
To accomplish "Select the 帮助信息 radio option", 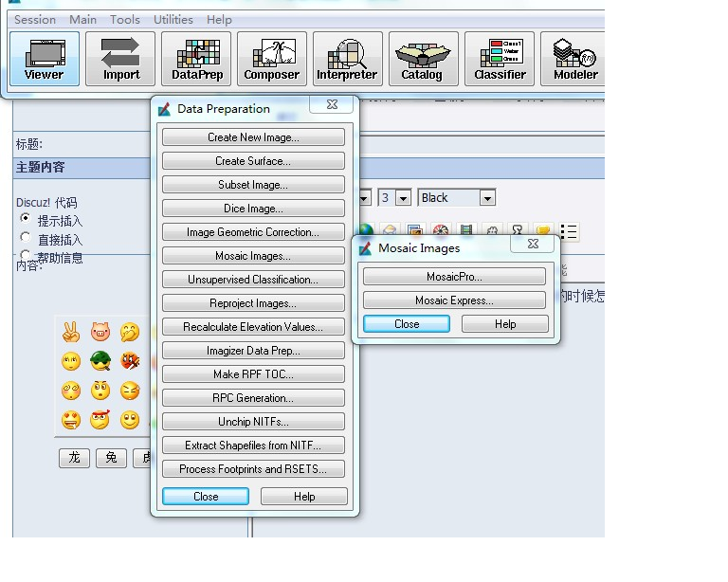I will pos(26,254).
